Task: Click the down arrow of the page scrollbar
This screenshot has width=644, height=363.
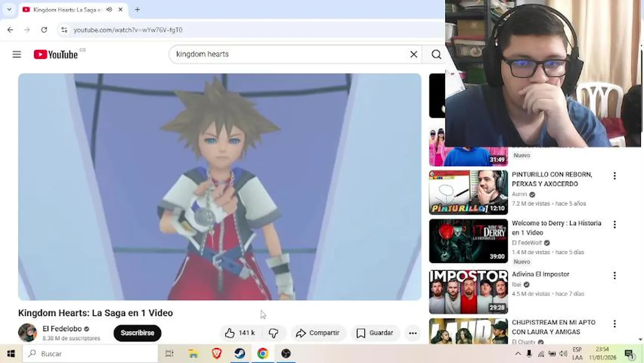Action: tap(640, 340)
